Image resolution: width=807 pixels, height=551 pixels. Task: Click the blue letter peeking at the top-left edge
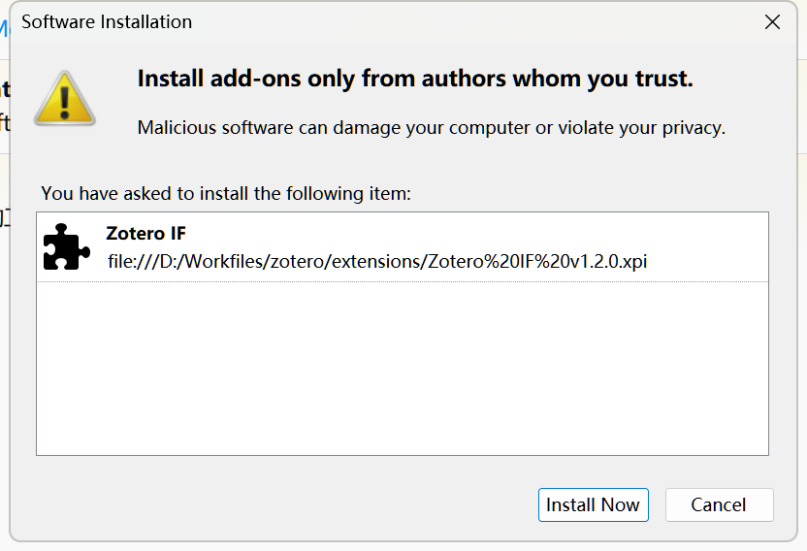click(4, 28)
